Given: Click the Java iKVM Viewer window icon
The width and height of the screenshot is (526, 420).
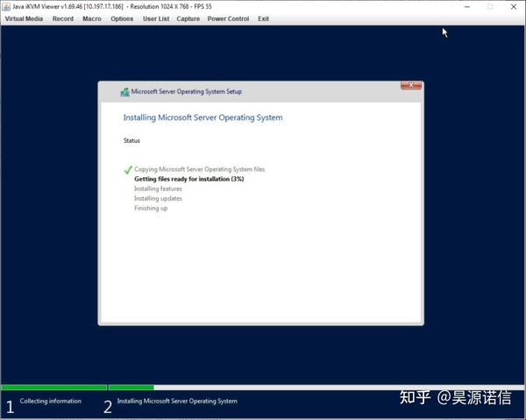Looking at the screenshot, I should (6, 6).
